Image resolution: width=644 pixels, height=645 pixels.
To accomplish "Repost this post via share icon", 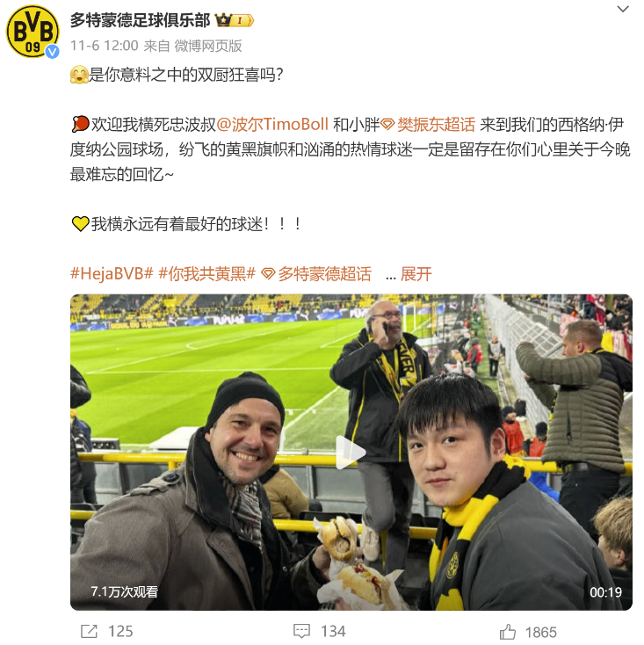I will coord(89,632).
